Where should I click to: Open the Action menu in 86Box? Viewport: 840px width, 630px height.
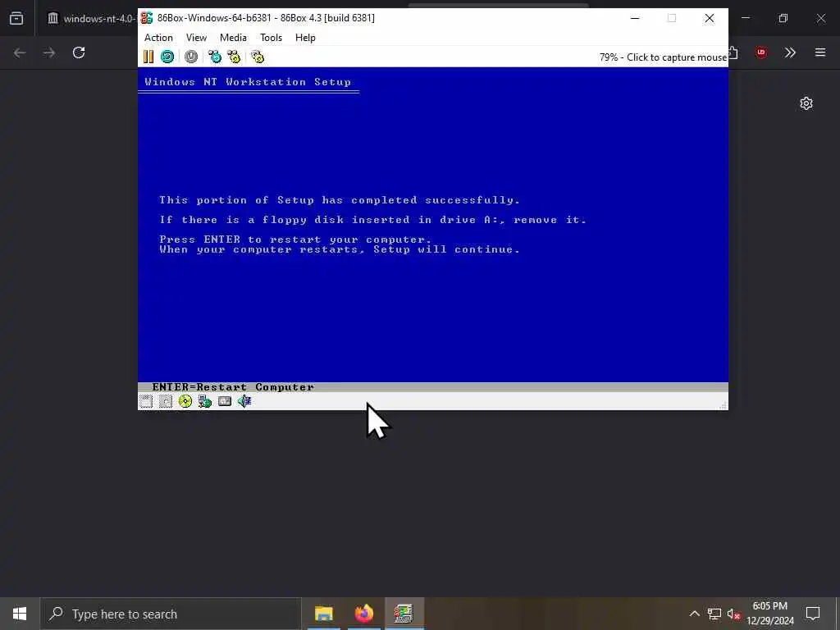point(158,38)
